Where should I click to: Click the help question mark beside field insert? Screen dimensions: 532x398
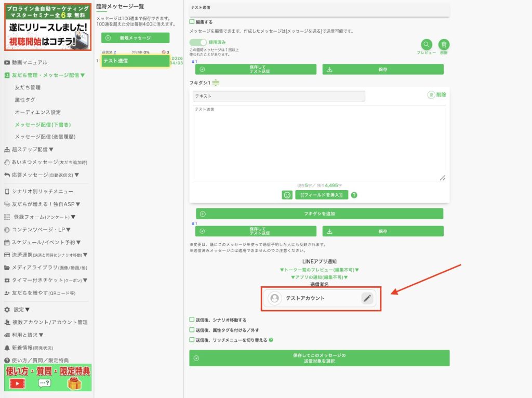[x=354, y=195]
